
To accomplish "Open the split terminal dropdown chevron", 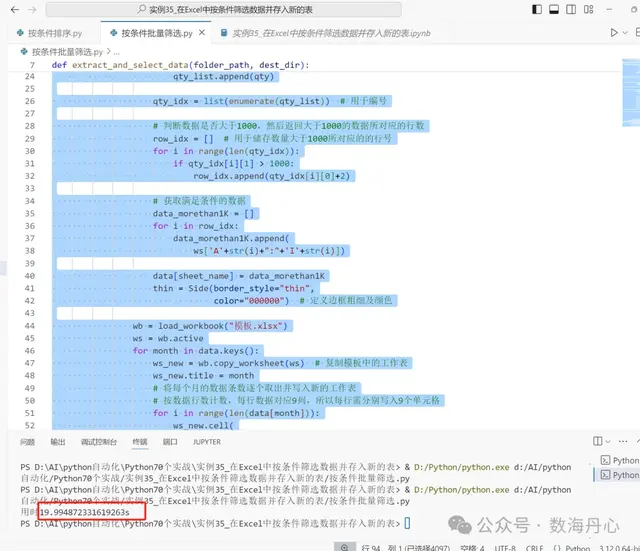I will tap(608, 442).
